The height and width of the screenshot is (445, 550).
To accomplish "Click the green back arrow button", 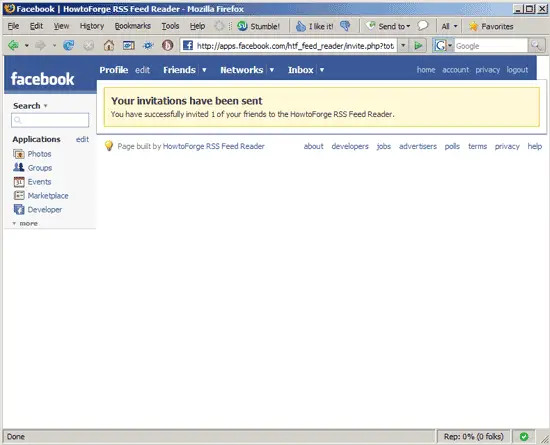I will coord(13,45).
